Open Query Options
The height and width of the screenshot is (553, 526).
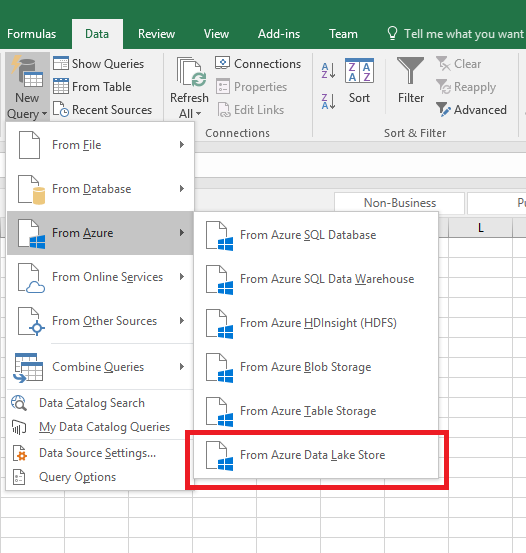point(100,477)
